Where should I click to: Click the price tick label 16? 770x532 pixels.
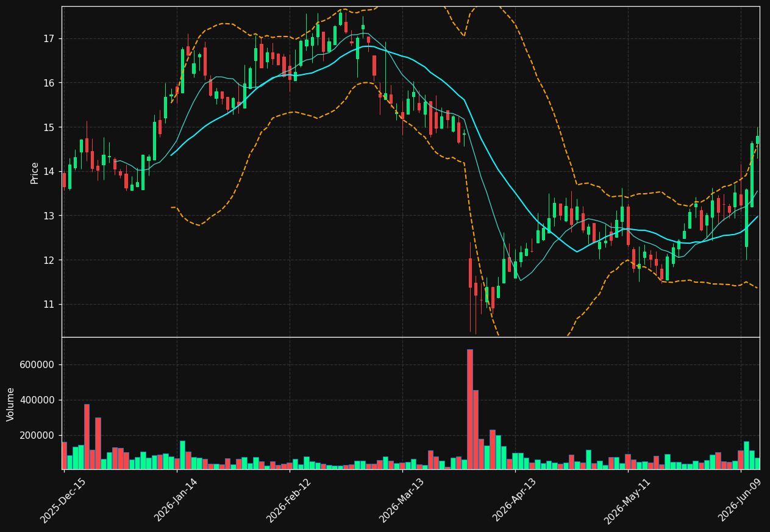(x=49, y=83)
